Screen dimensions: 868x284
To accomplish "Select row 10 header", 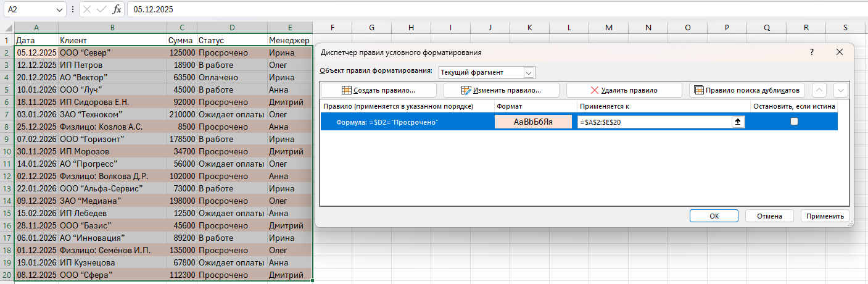I will [7, 151].
